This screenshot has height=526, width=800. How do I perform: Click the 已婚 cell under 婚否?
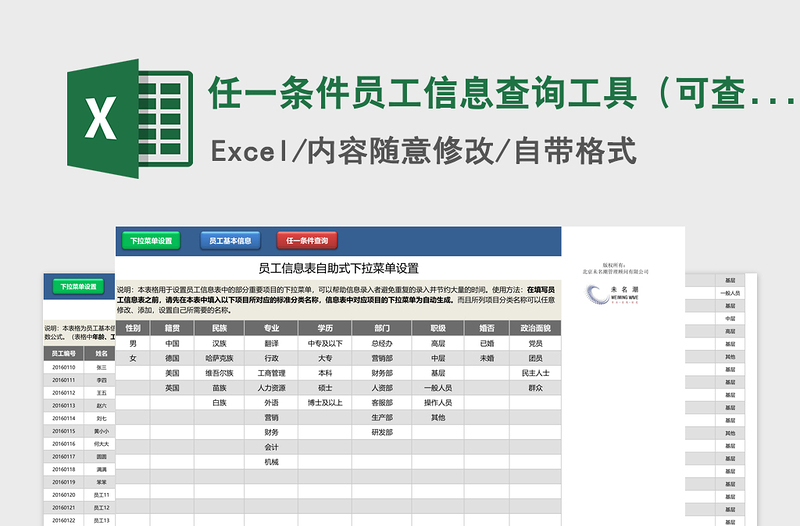487,343
